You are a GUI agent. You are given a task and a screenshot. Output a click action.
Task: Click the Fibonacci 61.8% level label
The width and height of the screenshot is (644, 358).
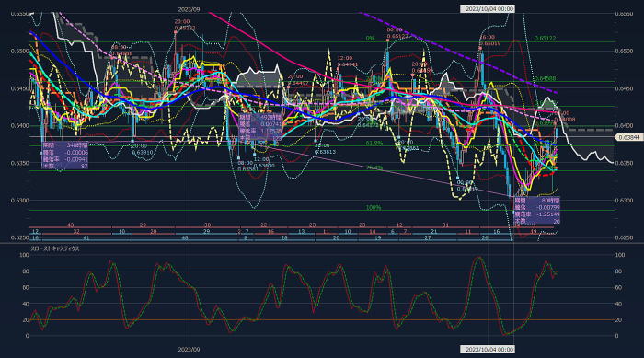(374, 143)
